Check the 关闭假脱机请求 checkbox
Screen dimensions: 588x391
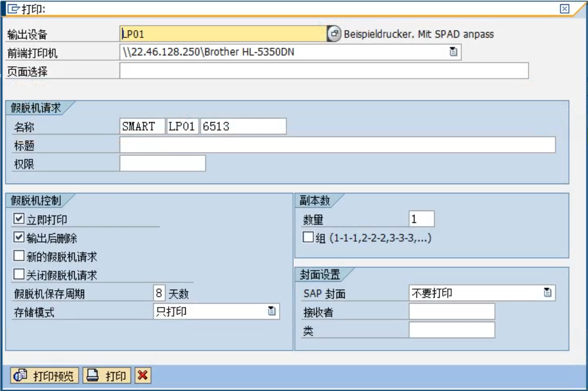click(x=19, y=275)
